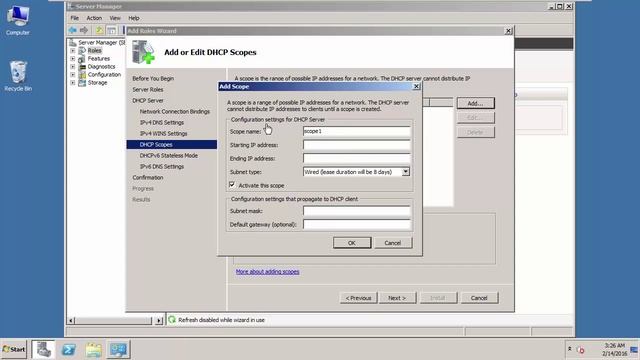Click the Scope name input field
The image size is (640, 360).
(x=356, y=131)
